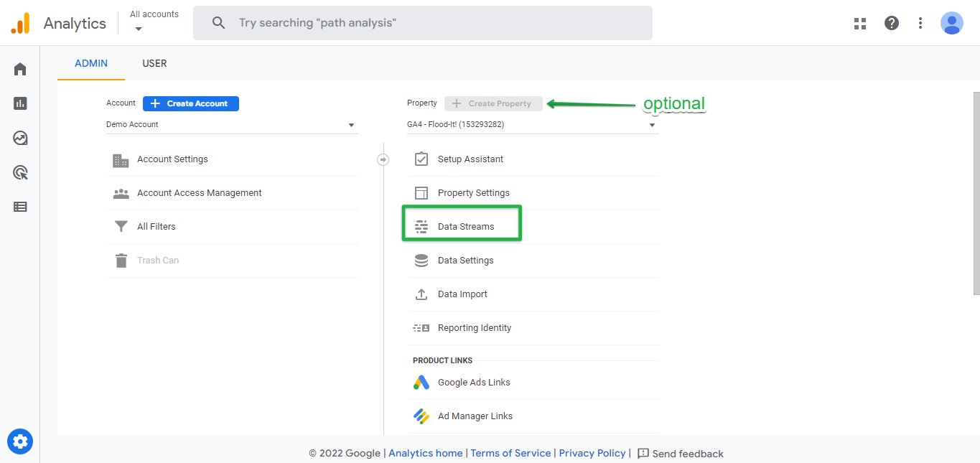Click the vertical scrollbar on the right
980x463 pixels.
point(976,193)
